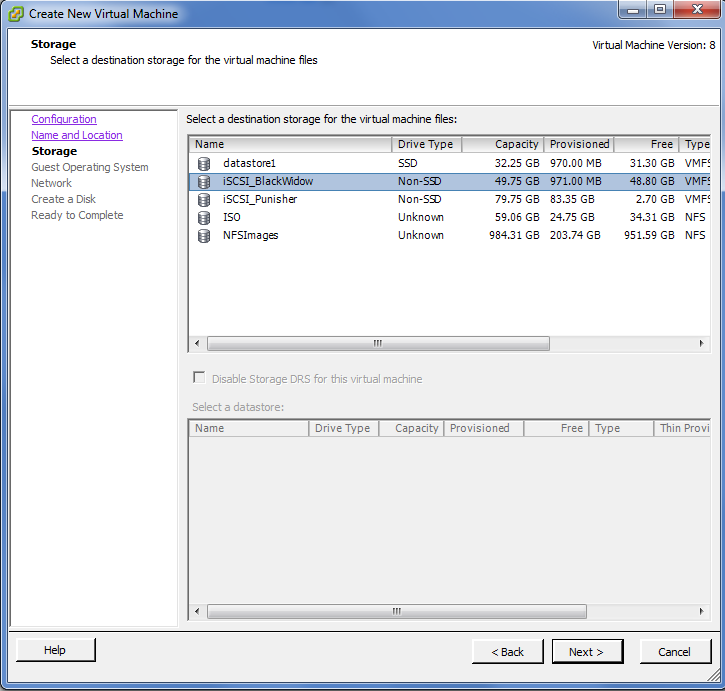Go to Name and Location step

pos(77,135)
